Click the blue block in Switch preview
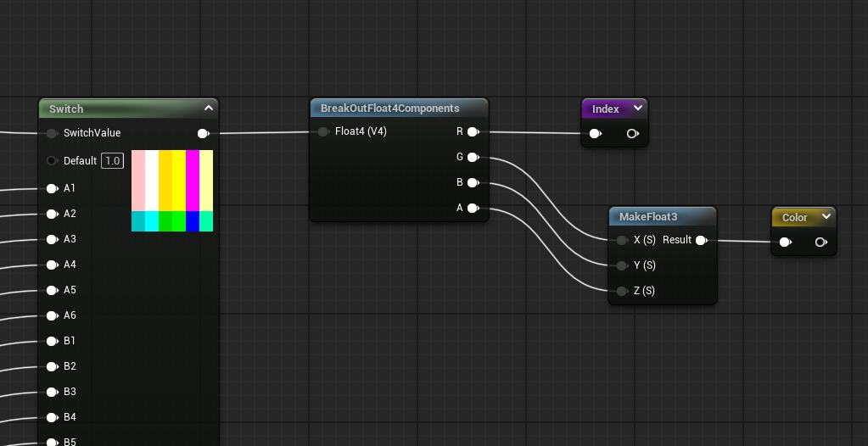This screenshot has width=868, height=446. (193, 221)
